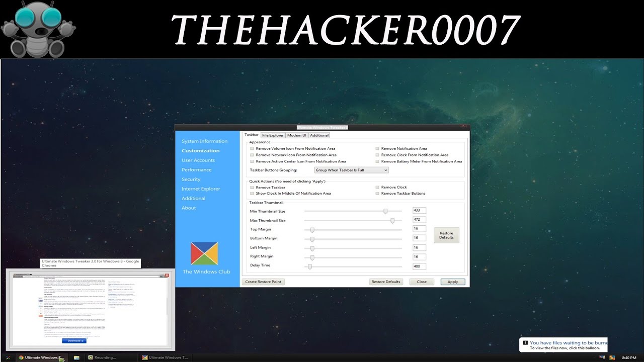Click The Windows Club logo
644x362 pixels.
click(x=204, y=254)
